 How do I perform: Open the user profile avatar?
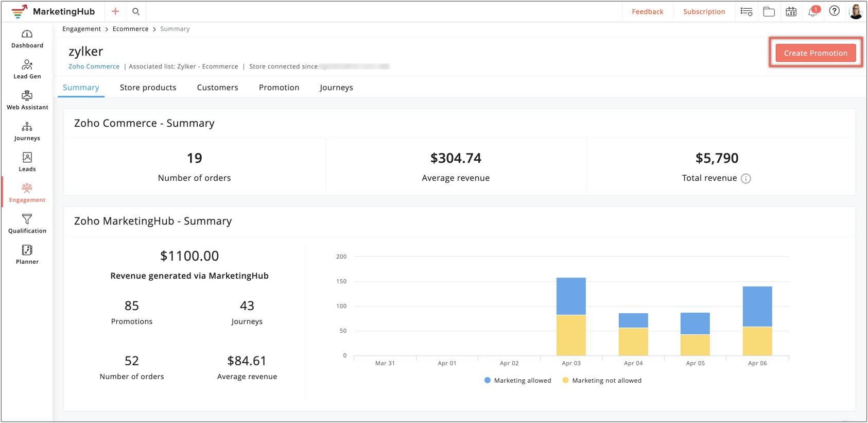[x=856, y=11]
